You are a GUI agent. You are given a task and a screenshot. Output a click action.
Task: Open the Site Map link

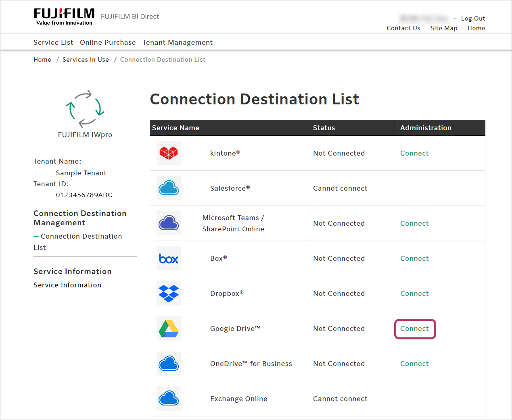click(x=444, y=28)
